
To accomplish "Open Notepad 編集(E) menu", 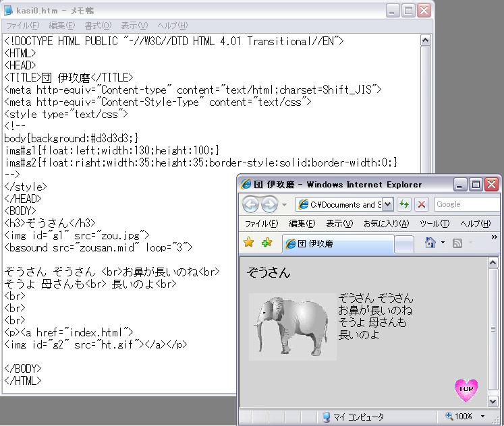I will (61, 26).
